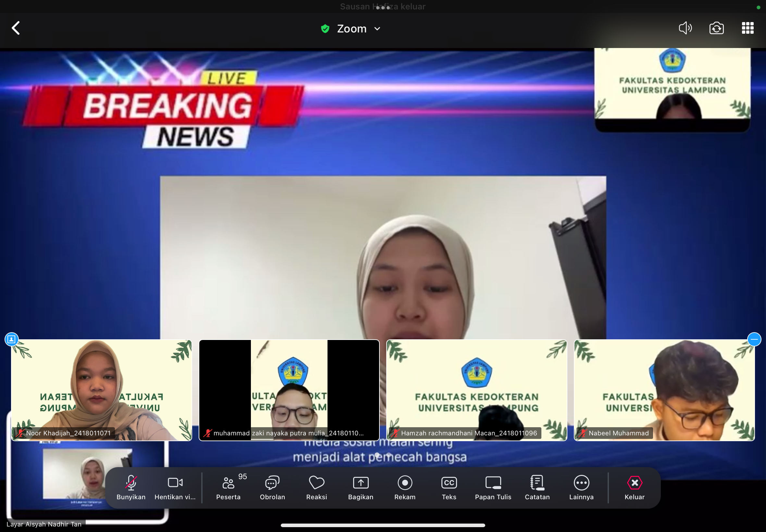Image resolution: width=766 pixels, height=532 pixels.
Task: Open the Catatan notes tool
Action: pyautogui.click(x=537, y=487)
